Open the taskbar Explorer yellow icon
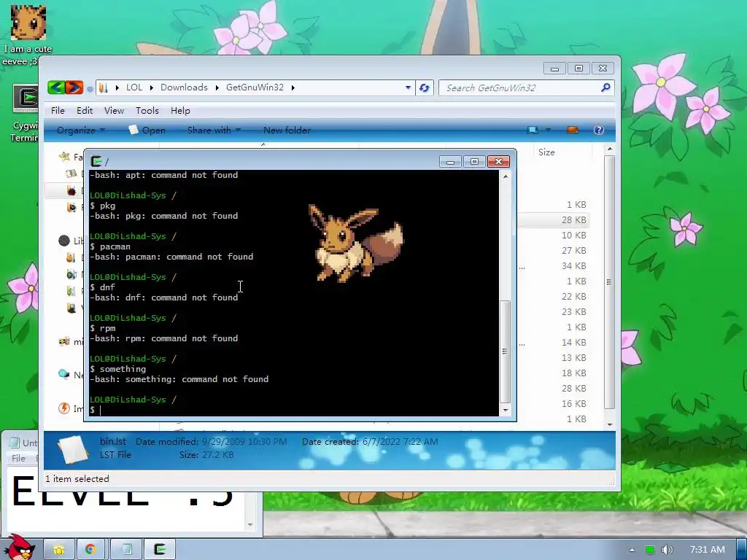Screen dimensions: 747x560 pyautogui.click(x=59, y=550)
